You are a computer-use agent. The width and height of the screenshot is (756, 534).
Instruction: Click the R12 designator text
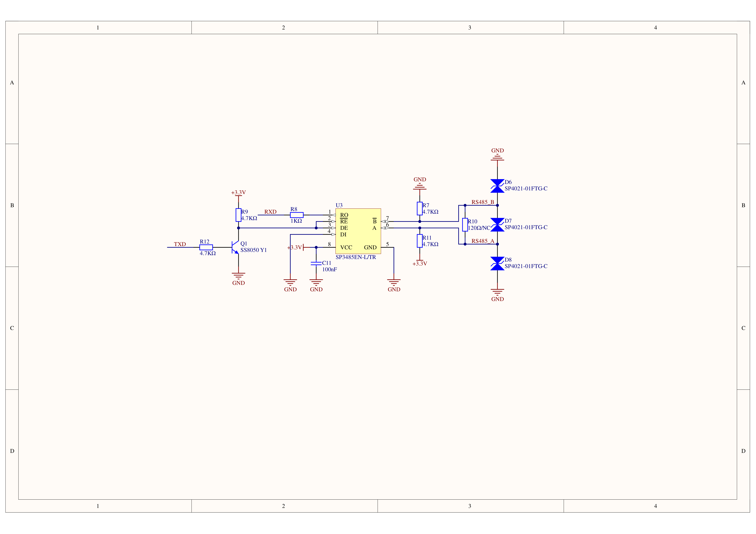tap(205, 242)
